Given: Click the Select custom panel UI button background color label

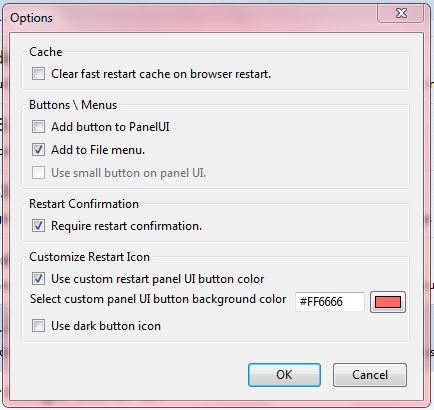Looking at the screenshot, I should [x=158, y=299].
